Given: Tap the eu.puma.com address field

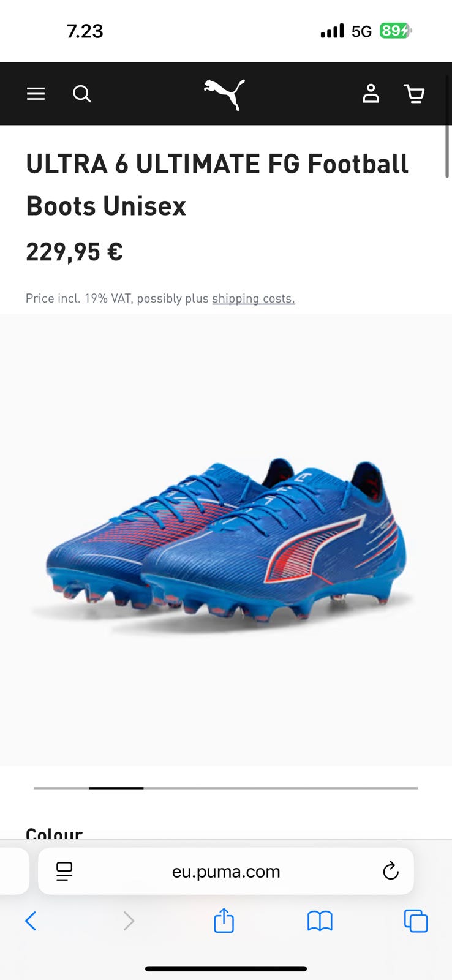Looking at the screenshot, I should click(x=226, y=871).
